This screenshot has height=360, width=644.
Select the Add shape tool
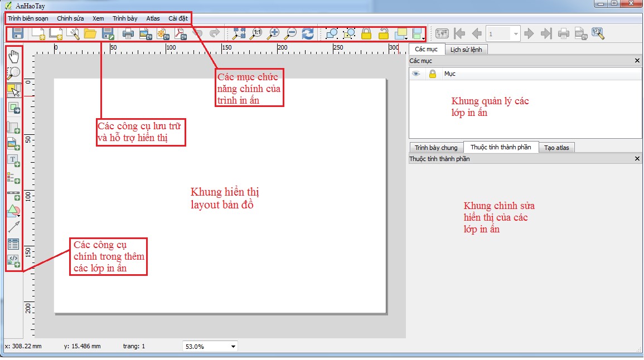13,211
